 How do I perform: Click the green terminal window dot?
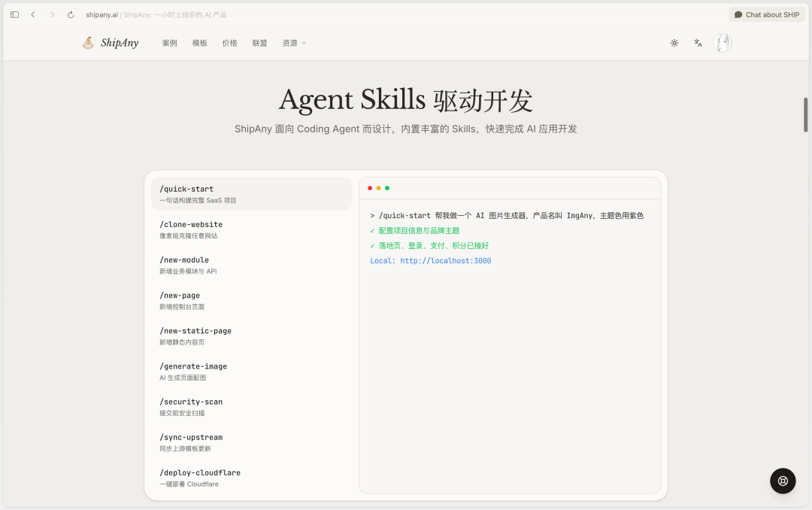tap(387, 188)
